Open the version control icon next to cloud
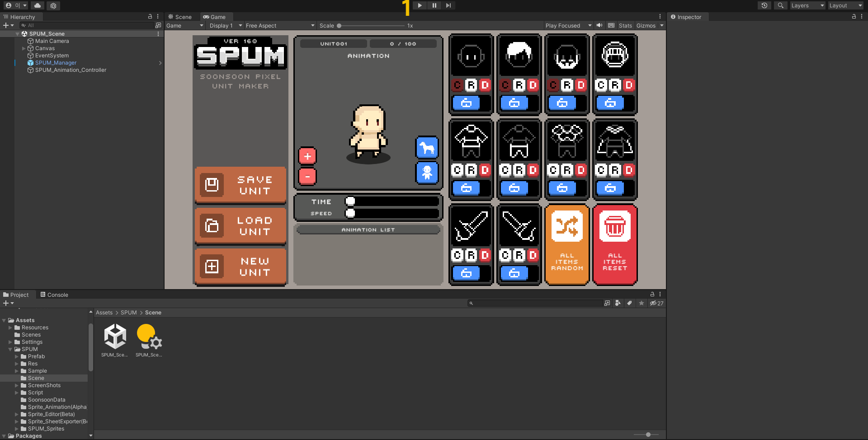 click(53, 5)
